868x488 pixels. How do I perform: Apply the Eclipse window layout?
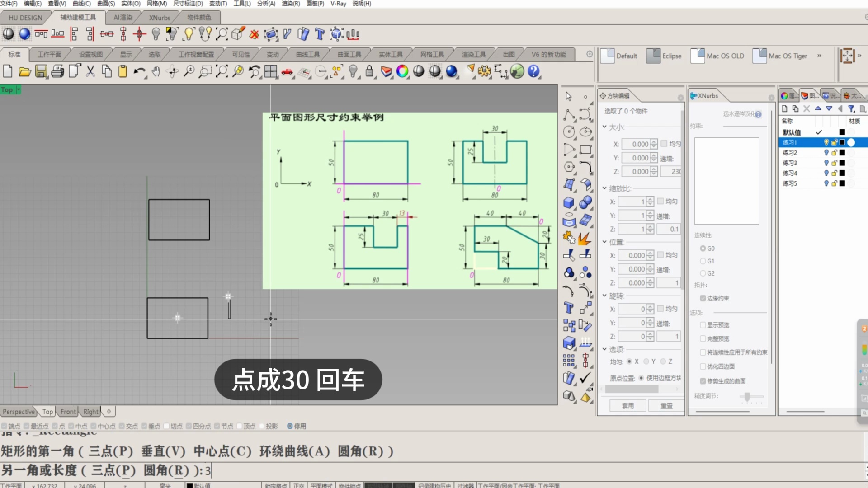pos(664,56)
